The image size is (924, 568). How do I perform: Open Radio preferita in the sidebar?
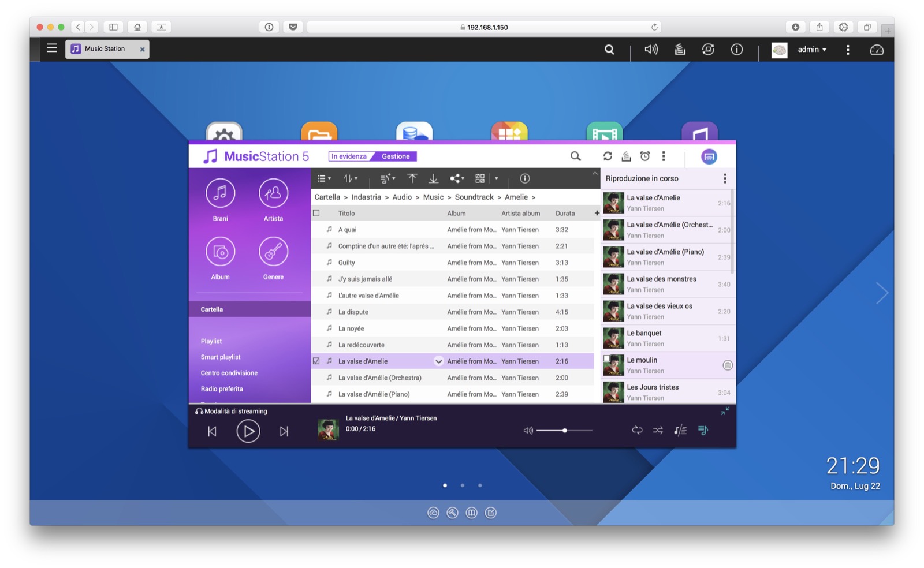pos(222,389)
